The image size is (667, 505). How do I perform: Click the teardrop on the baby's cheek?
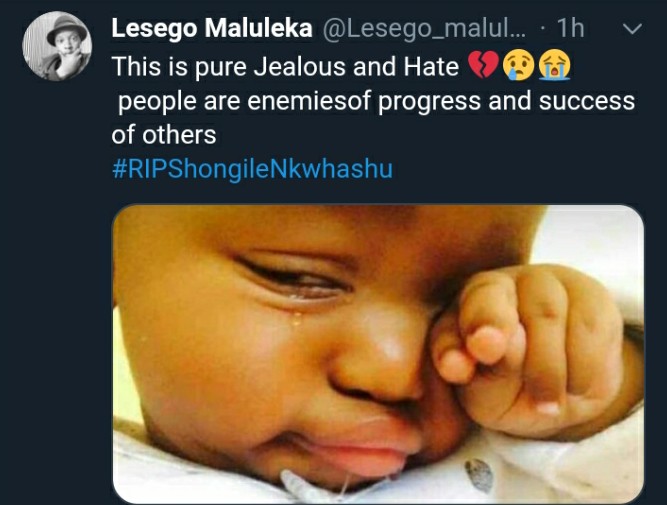296,318
